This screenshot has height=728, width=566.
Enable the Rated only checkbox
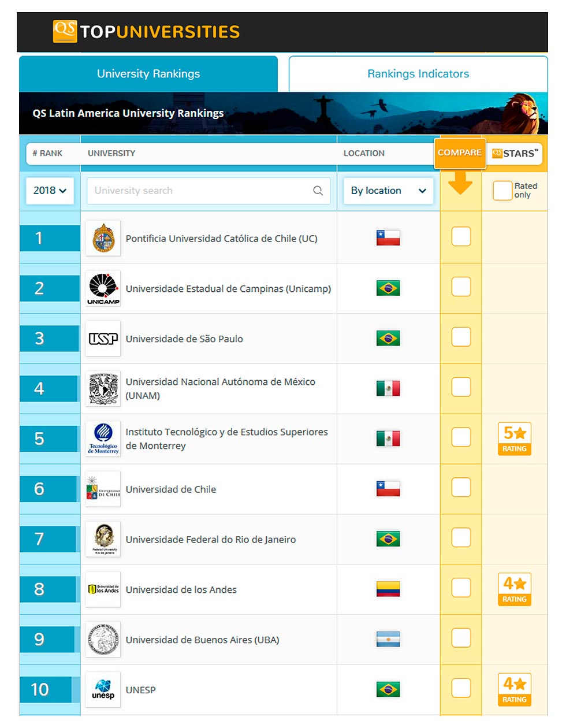pyautogui.click(x=502, y=191)
